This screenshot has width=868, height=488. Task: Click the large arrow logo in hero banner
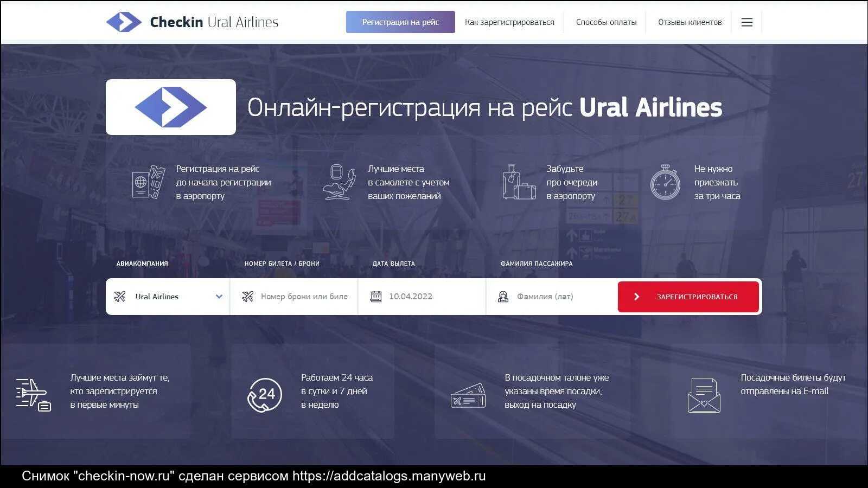171,107
